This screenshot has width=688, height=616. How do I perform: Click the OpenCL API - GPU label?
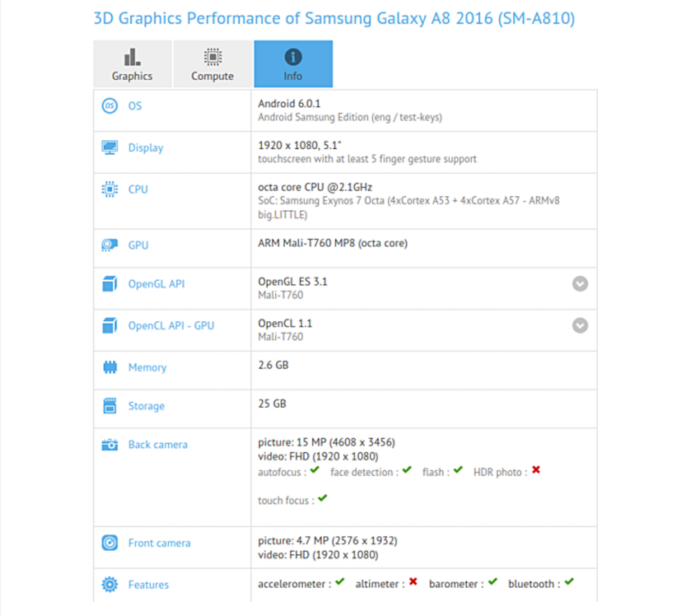(171, 326)
